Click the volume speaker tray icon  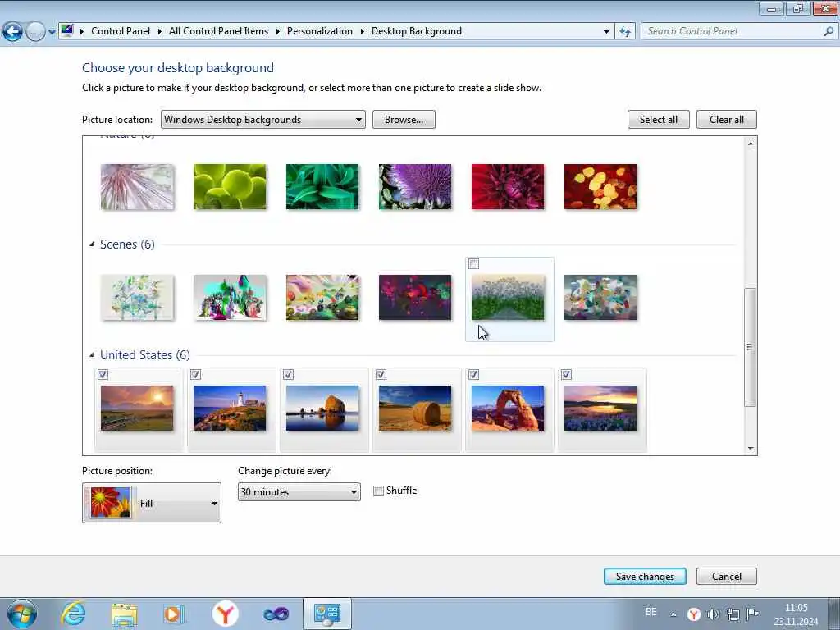[x=713, y=614]
